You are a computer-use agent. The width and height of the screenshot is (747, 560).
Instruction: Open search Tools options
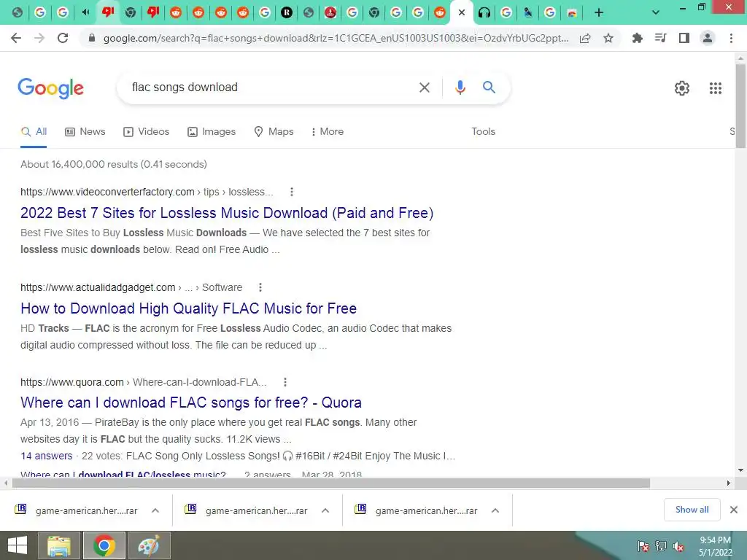coord(483,131)
